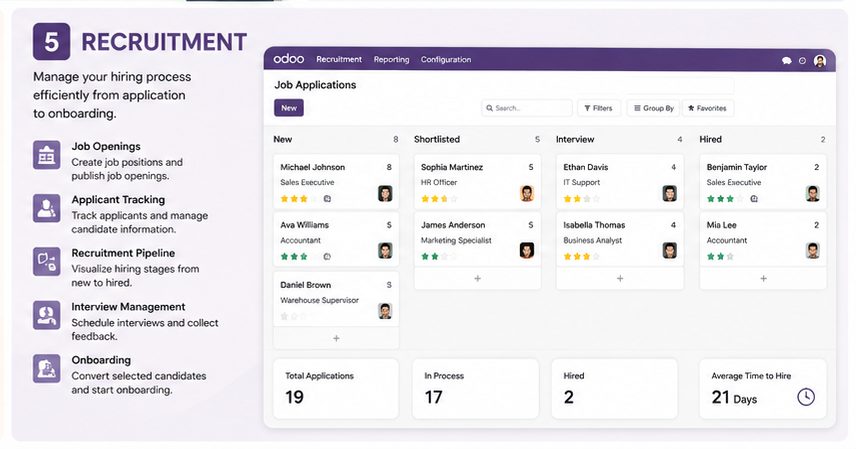
Task: Open Benjamin Taylor's application card
Action: tap(763, 182)
